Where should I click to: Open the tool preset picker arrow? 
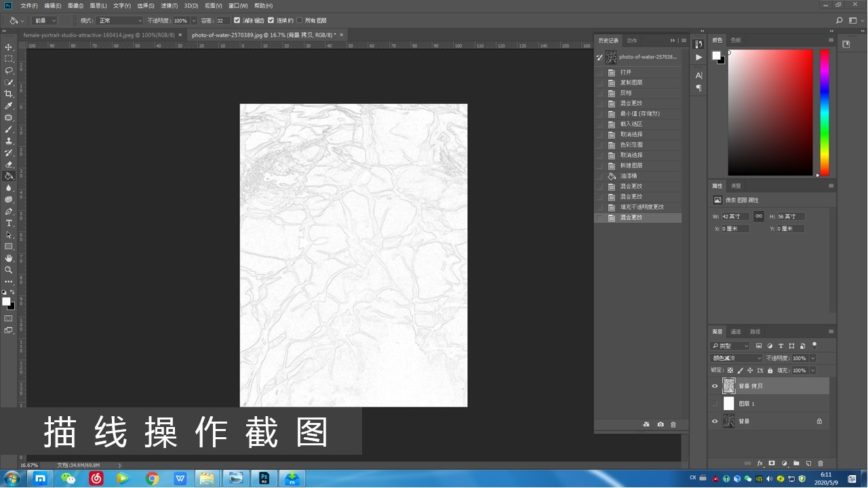coord(22,20)
